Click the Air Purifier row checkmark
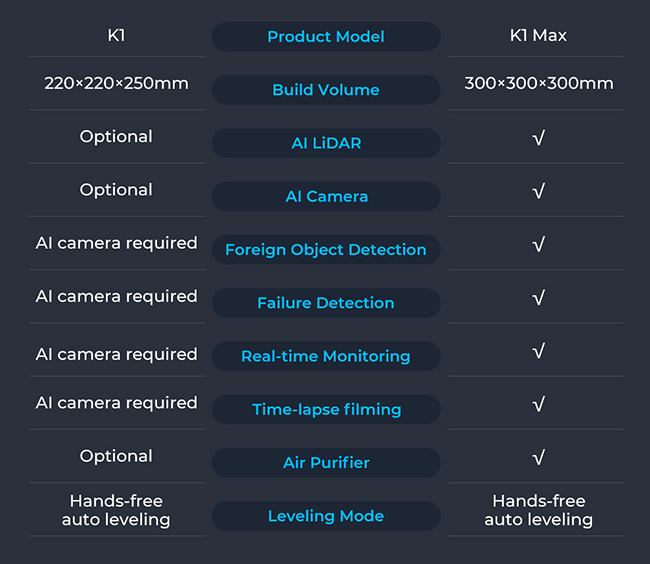Image resolution: width=650 pixels, height=564 pixels. pos(538,457)
